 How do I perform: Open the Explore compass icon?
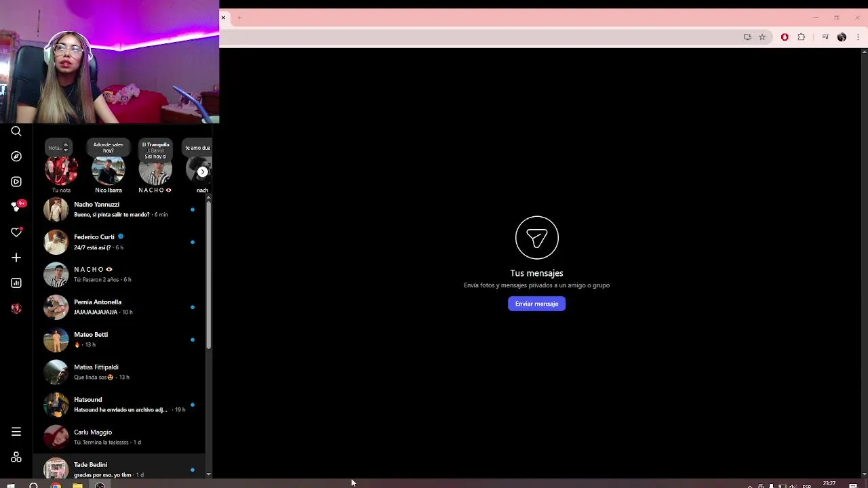(16, 157)
